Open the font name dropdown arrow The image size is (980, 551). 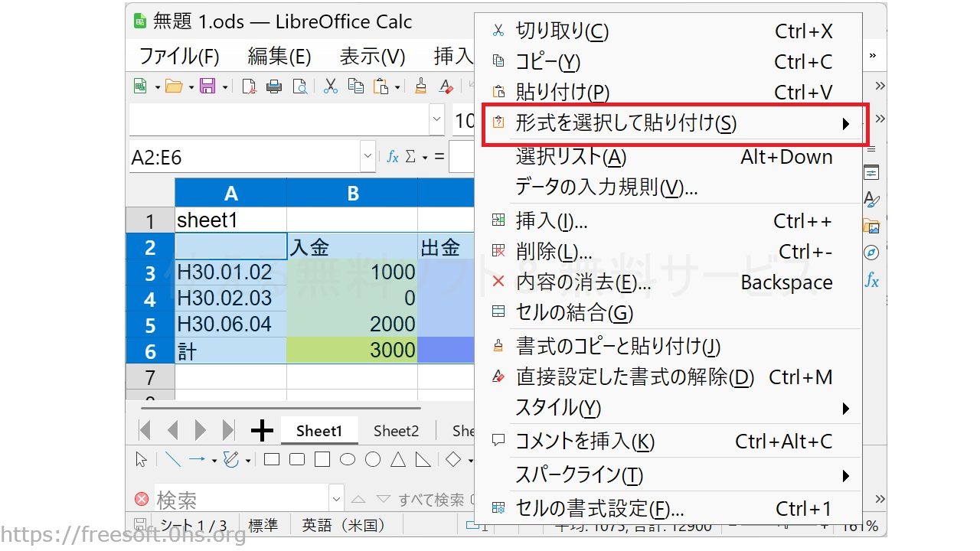[x=437, y=121]
